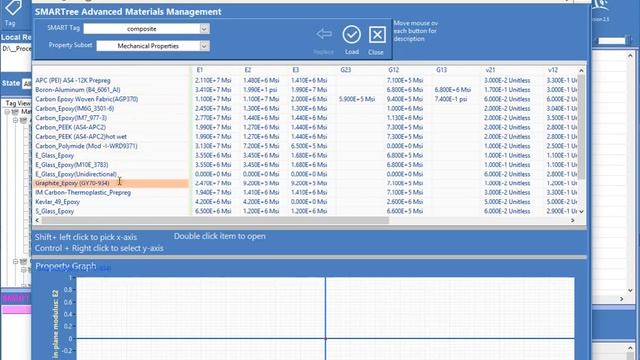Click the 7.400E-1 psi G13 cell

(x=451, y=99)
